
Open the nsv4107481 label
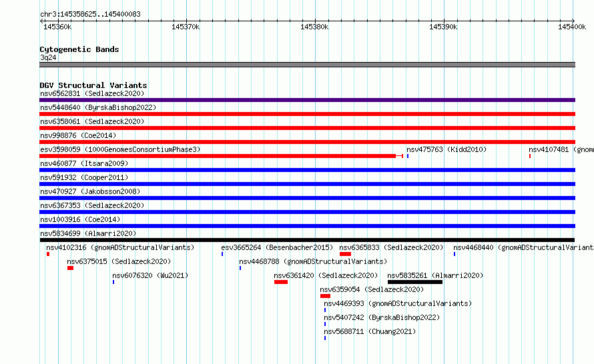click(561, 149)
